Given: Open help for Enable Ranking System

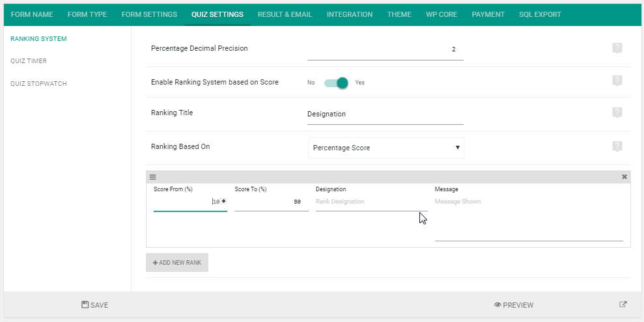Looking at the screenshot, I should [x=617, y=81].
